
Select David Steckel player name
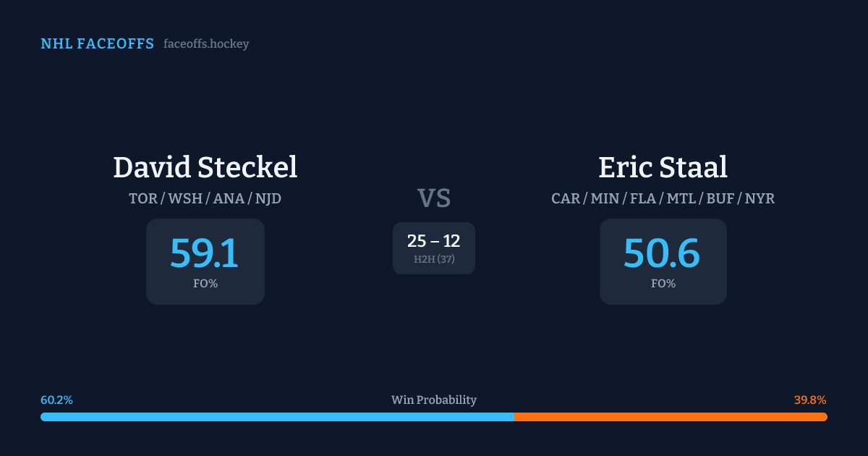tap(205, 167)
